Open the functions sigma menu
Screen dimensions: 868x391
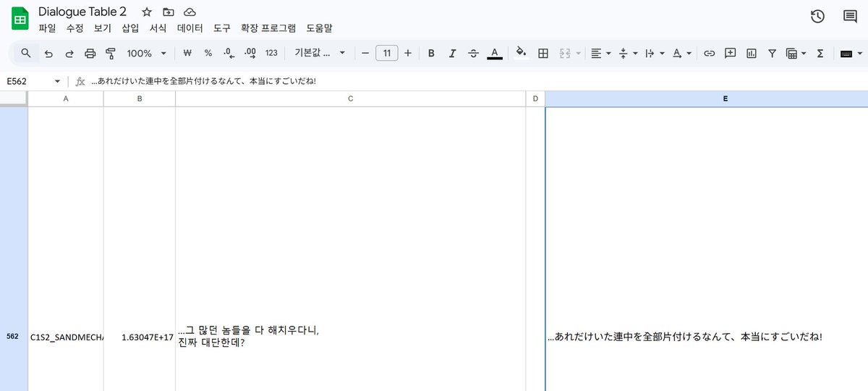(x=820, y=53)
